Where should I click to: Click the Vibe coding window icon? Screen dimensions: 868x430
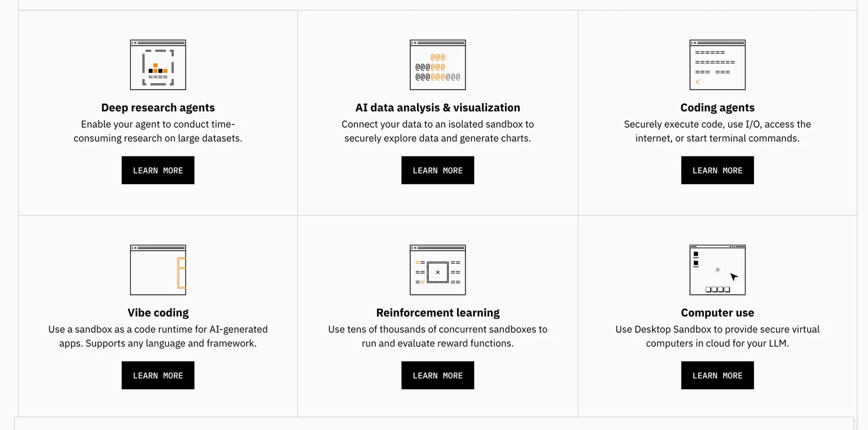click(x=158, y=270)
